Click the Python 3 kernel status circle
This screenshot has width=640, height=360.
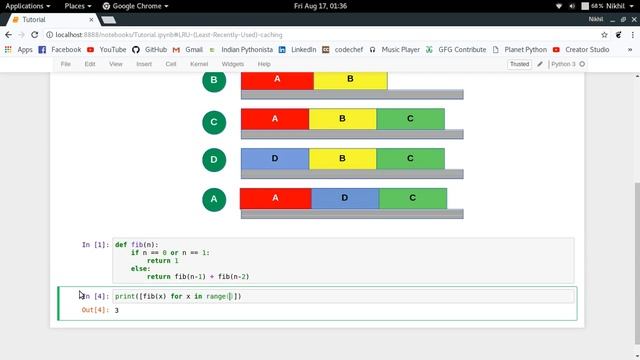tap(582, 64)
